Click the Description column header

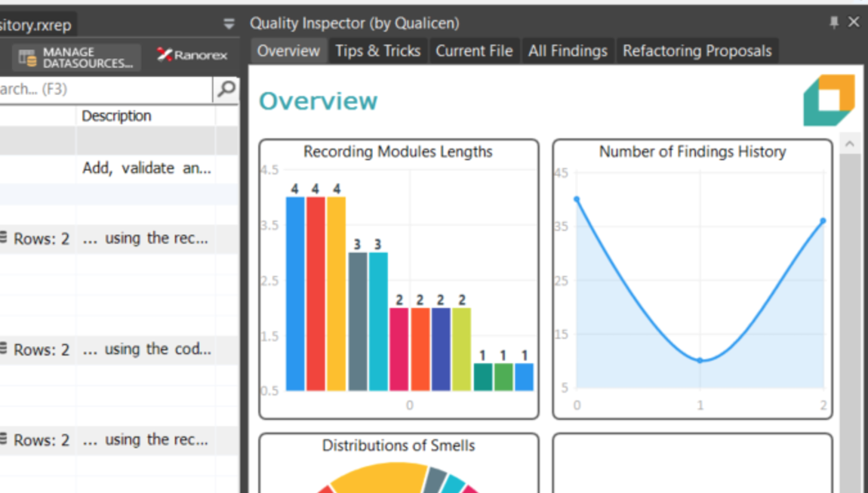click(116, 116)
